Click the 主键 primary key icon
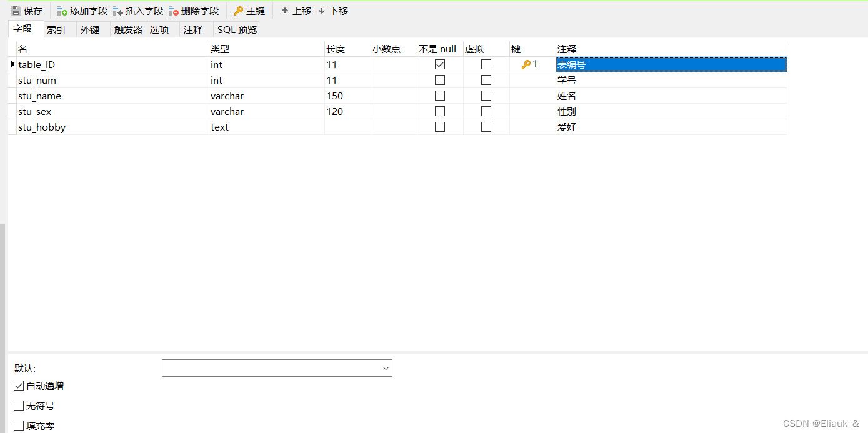The height and width of the screenshot is (433, 868). click(237, 10)
